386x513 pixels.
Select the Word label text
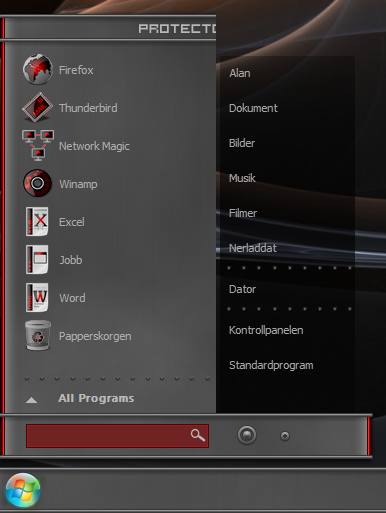click(x=72, y=298)
